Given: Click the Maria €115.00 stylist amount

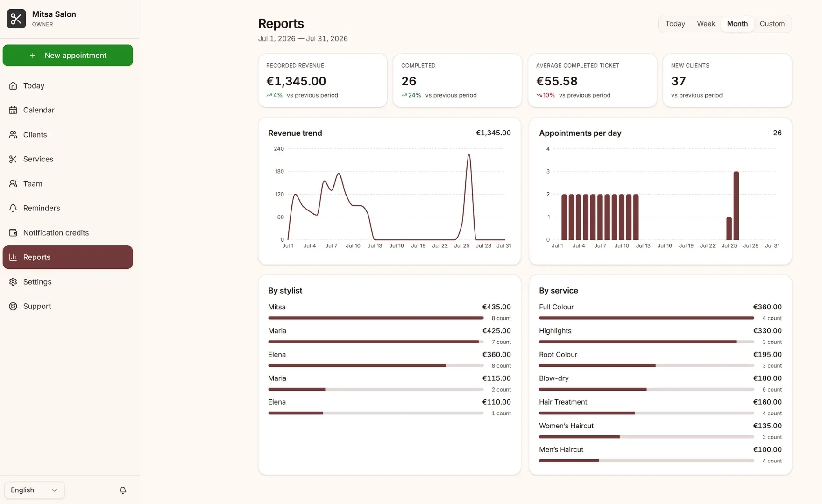Looking at the screenshot, I should click(x=496, y=378).
